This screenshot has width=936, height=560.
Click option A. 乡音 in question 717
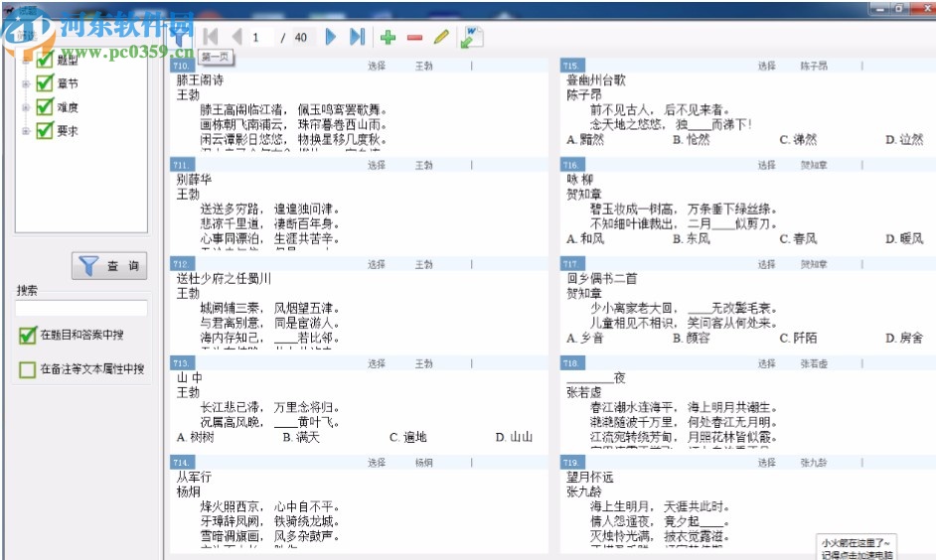click(585, 339)
